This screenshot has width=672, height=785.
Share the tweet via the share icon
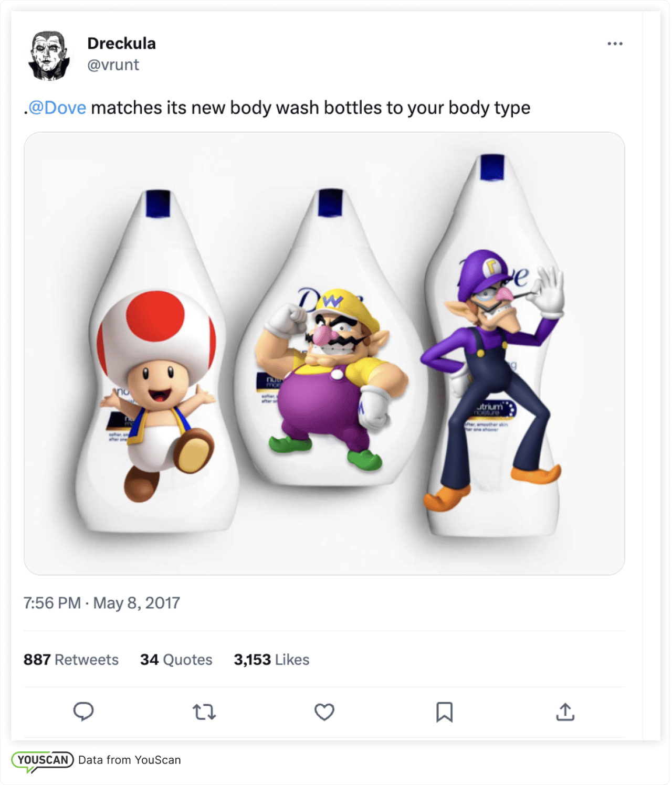[x=565, y=713]
